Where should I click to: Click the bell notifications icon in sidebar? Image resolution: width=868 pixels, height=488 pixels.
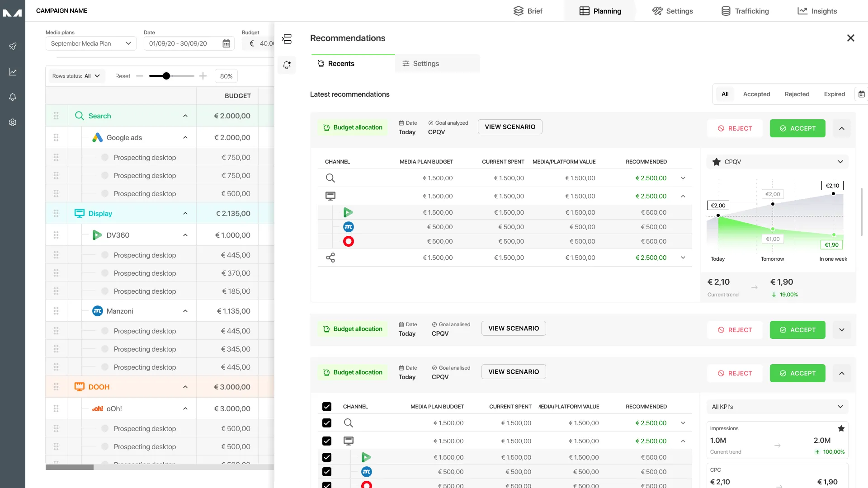13,97
